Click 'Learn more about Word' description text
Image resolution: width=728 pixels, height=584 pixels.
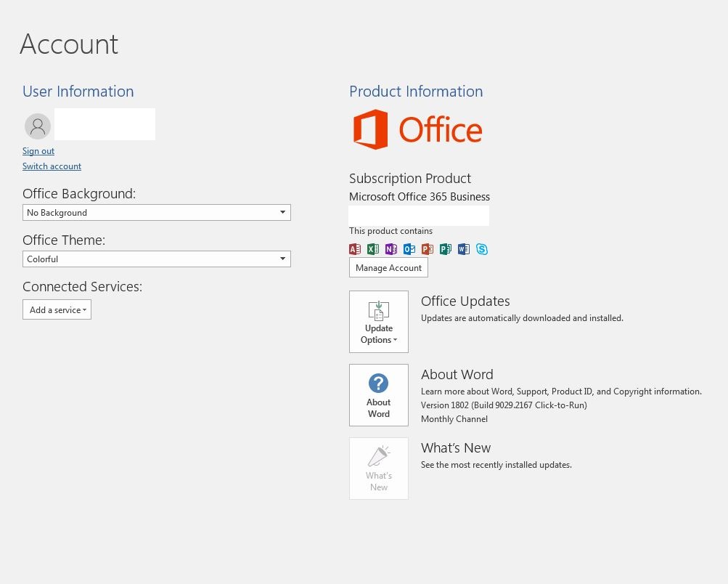(x=561, y=392)
